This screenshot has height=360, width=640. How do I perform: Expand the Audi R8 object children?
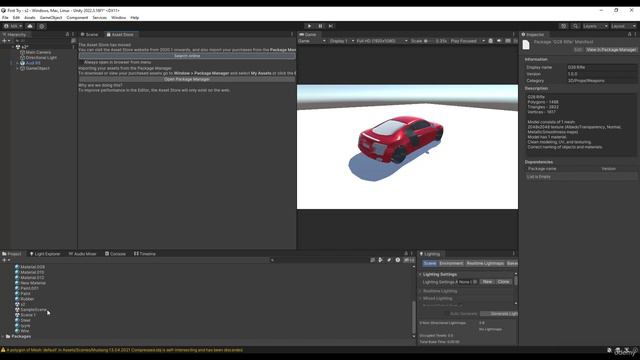pyautogui.click(x=17, y=63)
